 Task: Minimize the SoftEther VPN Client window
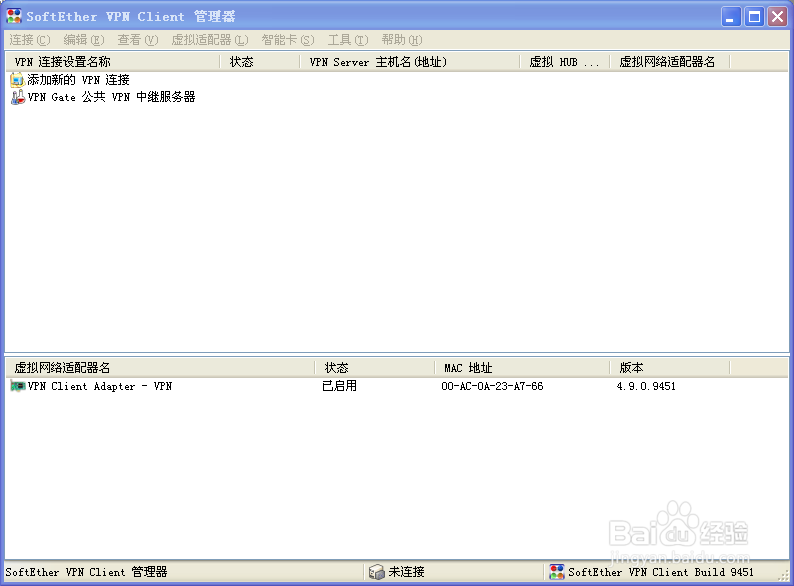[x=731, y=17]
